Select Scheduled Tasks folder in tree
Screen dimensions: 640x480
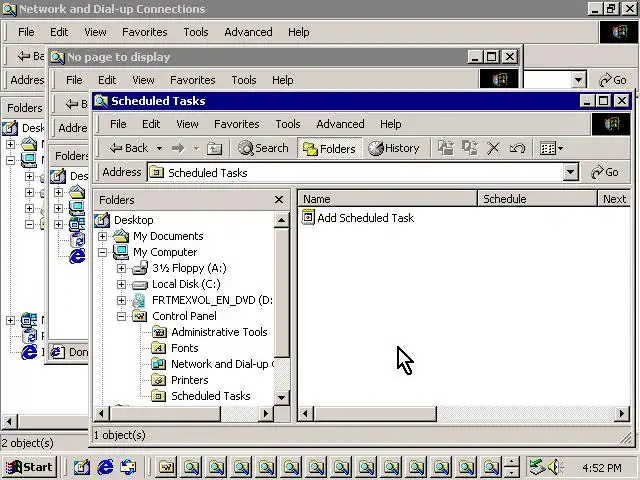tap(211, 396)
